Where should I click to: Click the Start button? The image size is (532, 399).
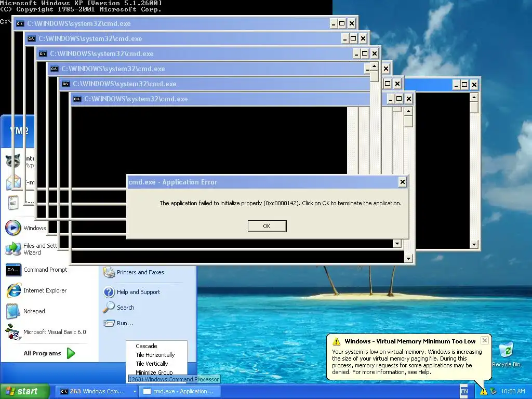[24, 391]
